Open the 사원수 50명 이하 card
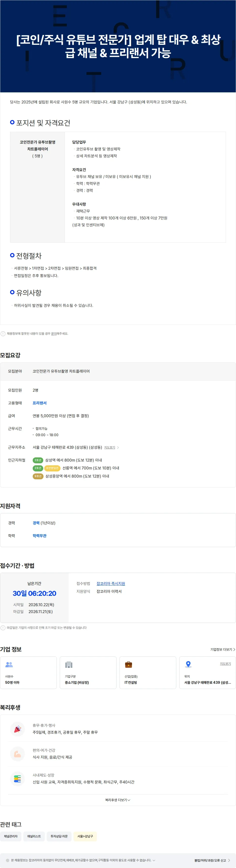This screenshot has height=868, width=236. tap(29, 673)
